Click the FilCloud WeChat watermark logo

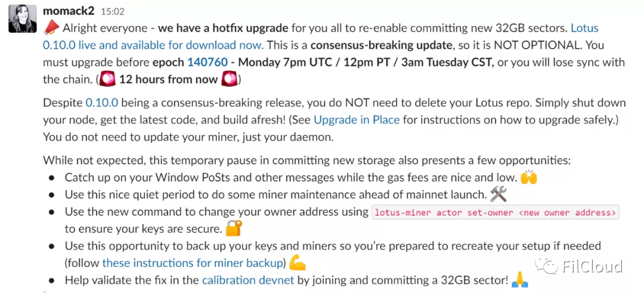point(578,266)
